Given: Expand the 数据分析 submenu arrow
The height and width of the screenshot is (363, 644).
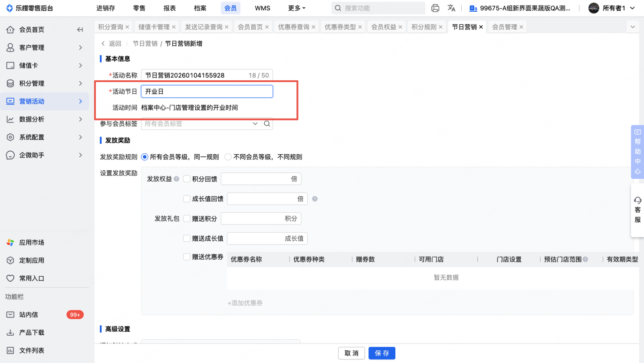Looking at the screenshot, I should pyautogui.click(x=80, y=119).
